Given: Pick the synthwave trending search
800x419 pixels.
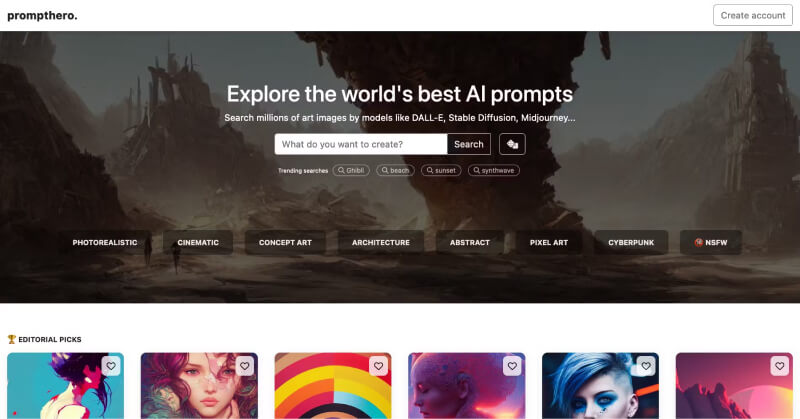Looking at the screenshot, I should tap(494, 170).
